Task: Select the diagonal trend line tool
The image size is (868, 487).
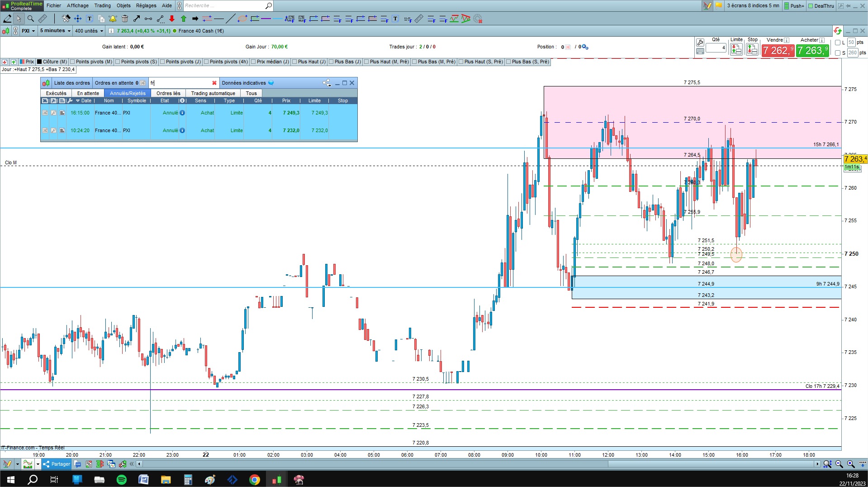Action: point(231,19)
